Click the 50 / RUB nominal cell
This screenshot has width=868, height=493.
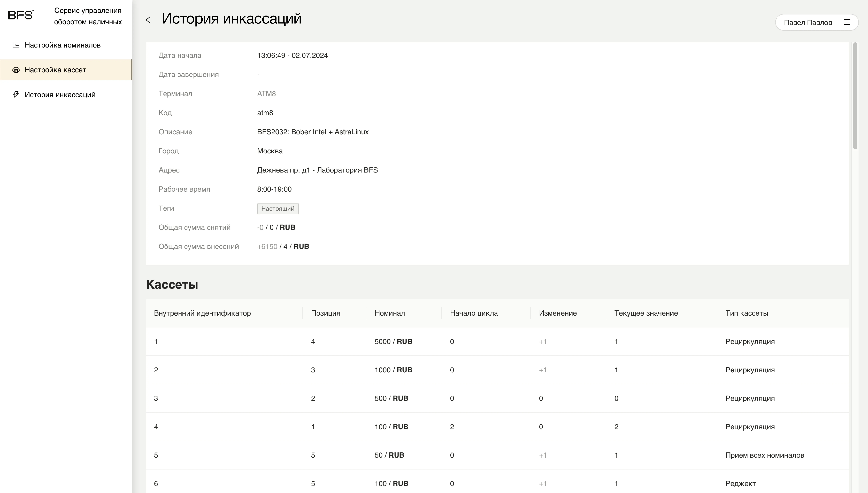click(389, 455)
